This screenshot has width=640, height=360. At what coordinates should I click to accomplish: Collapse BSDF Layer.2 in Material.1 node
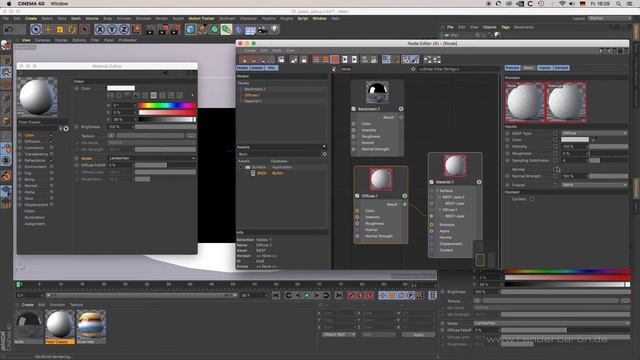coord(440,197)
